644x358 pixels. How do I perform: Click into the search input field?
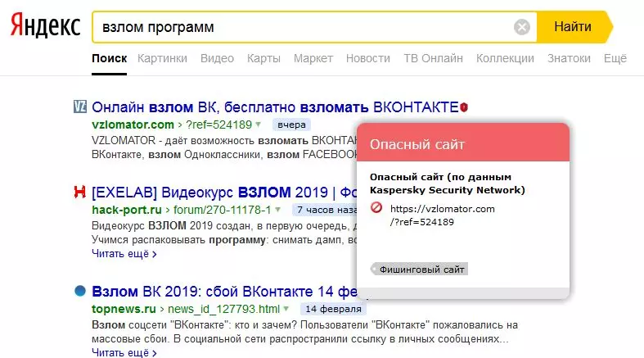pyautogui.click(x=303, y=27)
